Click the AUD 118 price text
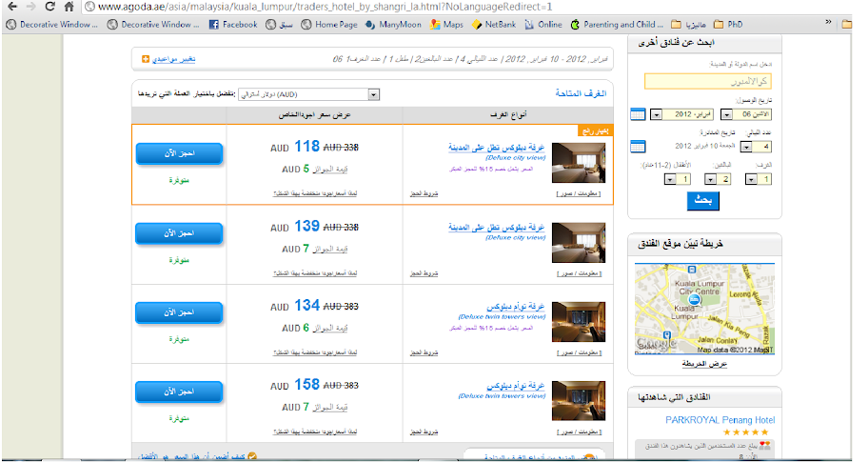 pos(294,147)
